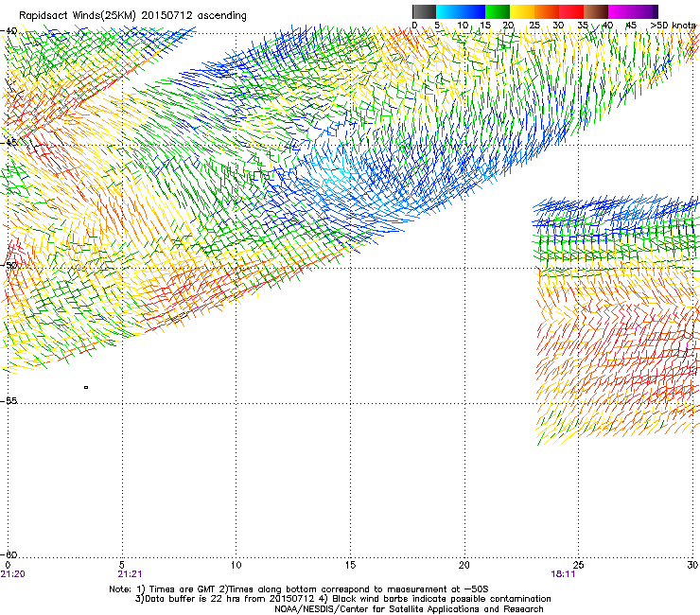This screenshot has height=615, width=700.
Task: Select the brown 35-40 knots legend swatch
Action: tap(596, 11)
